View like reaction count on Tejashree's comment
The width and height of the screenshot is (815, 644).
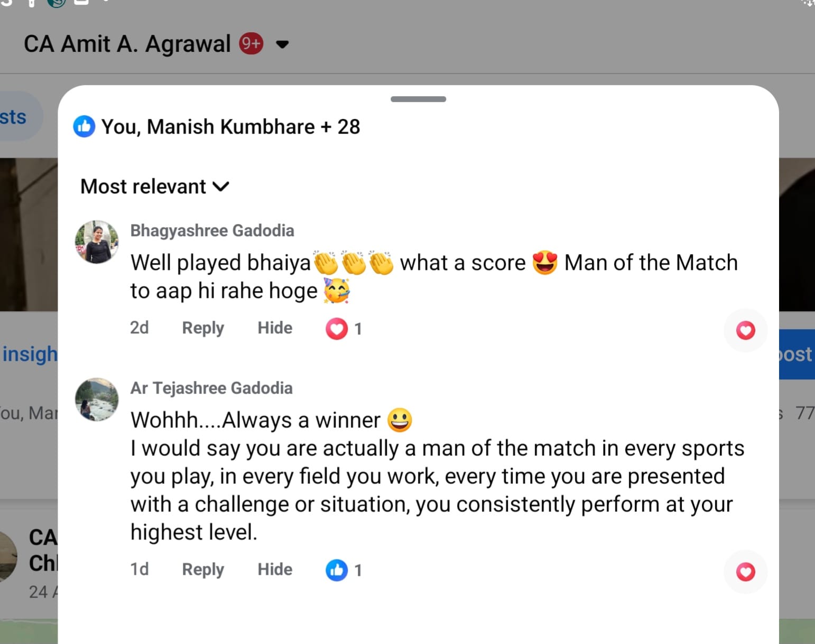pyautogui.click(x=344, y=570)
